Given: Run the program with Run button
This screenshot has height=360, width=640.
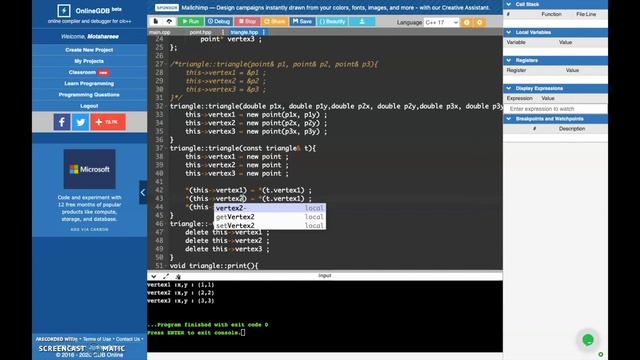Looking at the screenshot, I should (x=191, y=21).
